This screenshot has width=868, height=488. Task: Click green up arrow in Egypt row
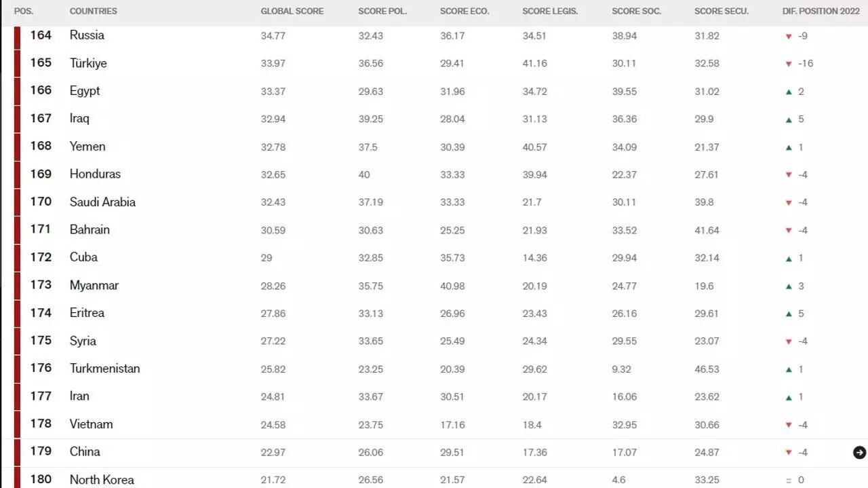[789, 92]
